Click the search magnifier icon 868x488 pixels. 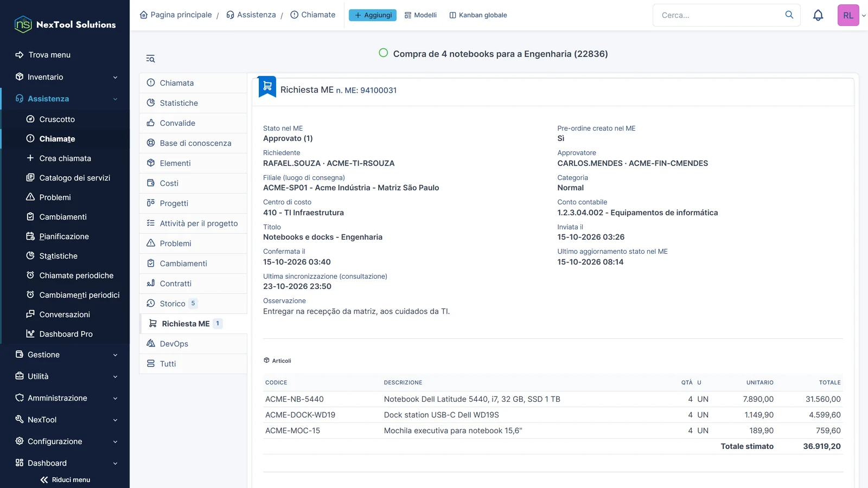pyautogui.click(x=789, y=15)
